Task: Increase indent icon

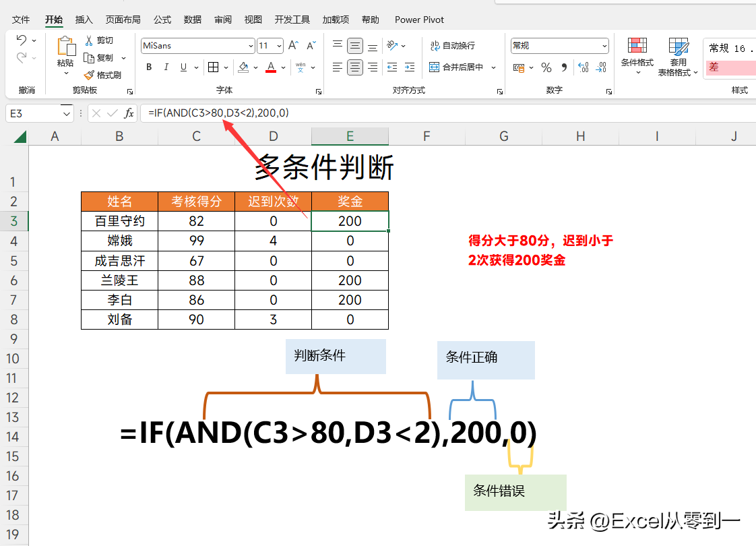Action: [x=410, y=67]
